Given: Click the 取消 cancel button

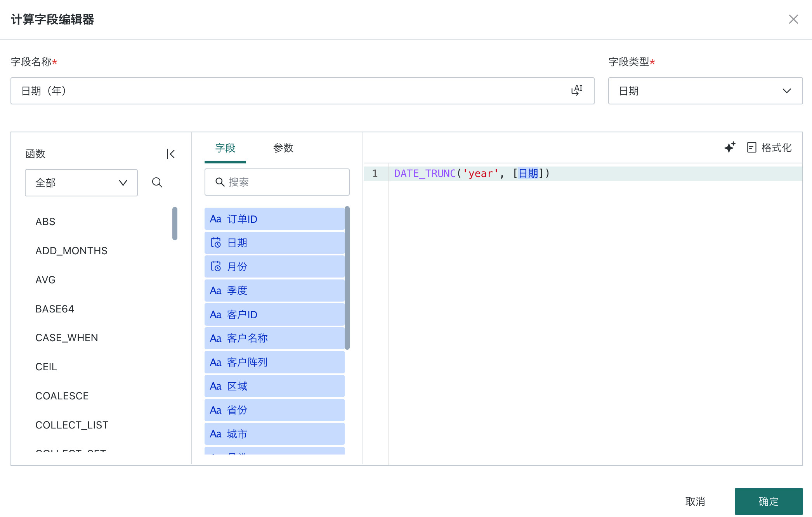Looking at the screenshot, I should point(695,501).
